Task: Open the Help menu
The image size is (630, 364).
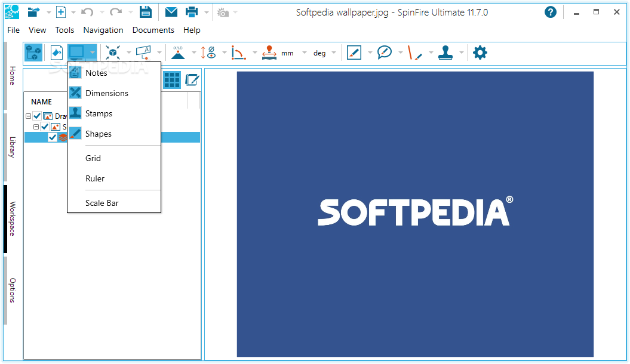Action: tap(192, 30)
